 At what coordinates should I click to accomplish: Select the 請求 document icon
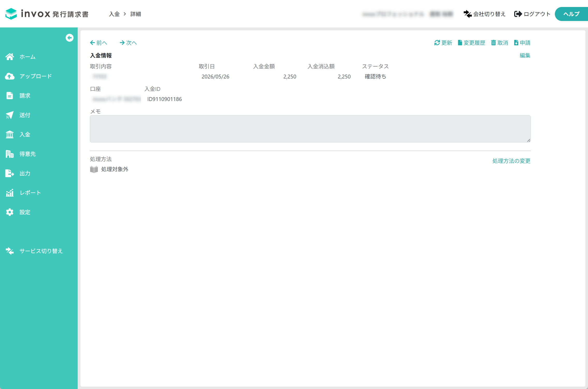[x=10, y=96]
